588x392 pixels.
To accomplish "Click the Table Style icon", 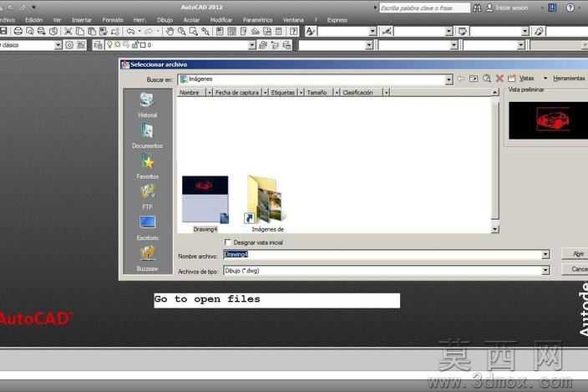I will [463, 31].
